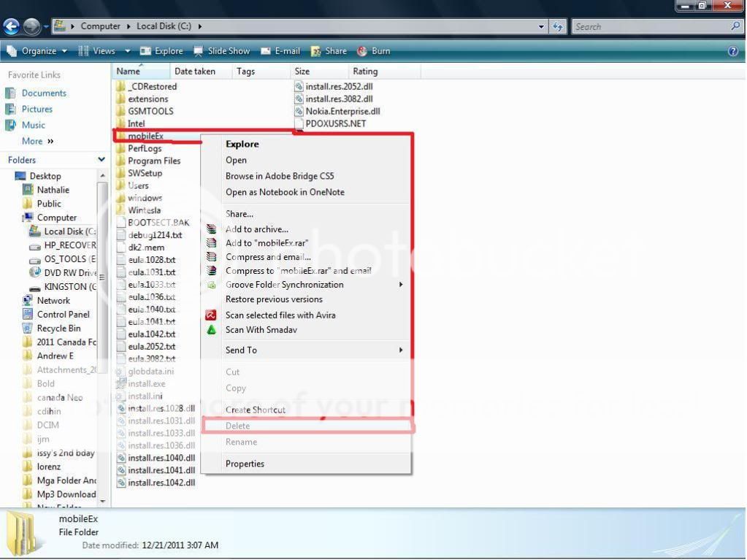Expand More favorite links
This screenshot has height=560, width=747.
(37, 141)
